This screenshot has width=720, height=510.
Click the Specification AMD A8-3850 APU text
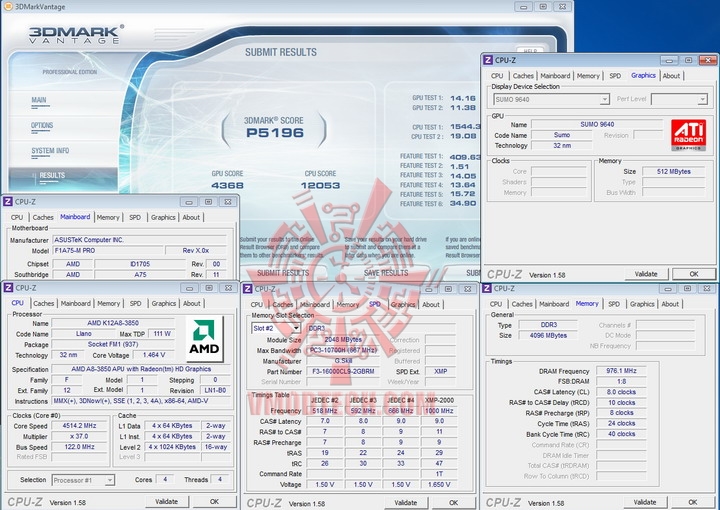click(x=141, y=369)
